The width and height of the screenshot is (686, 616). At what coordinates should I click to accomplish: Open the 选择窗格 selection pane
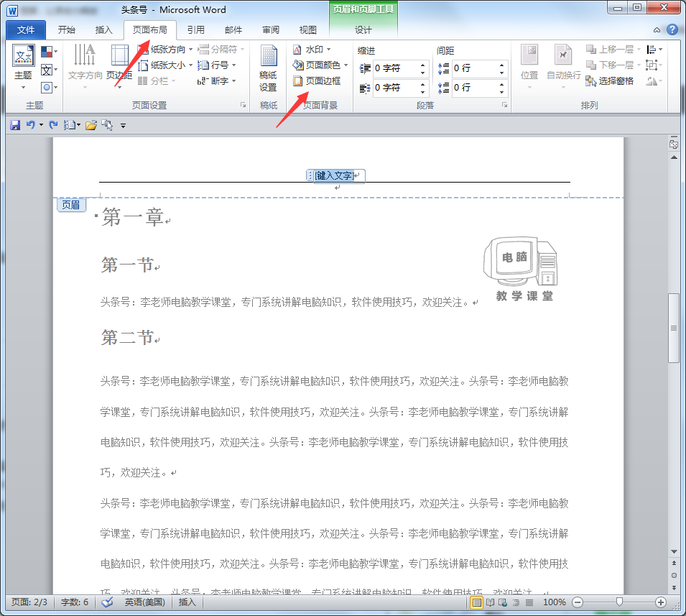click(609, 81)
